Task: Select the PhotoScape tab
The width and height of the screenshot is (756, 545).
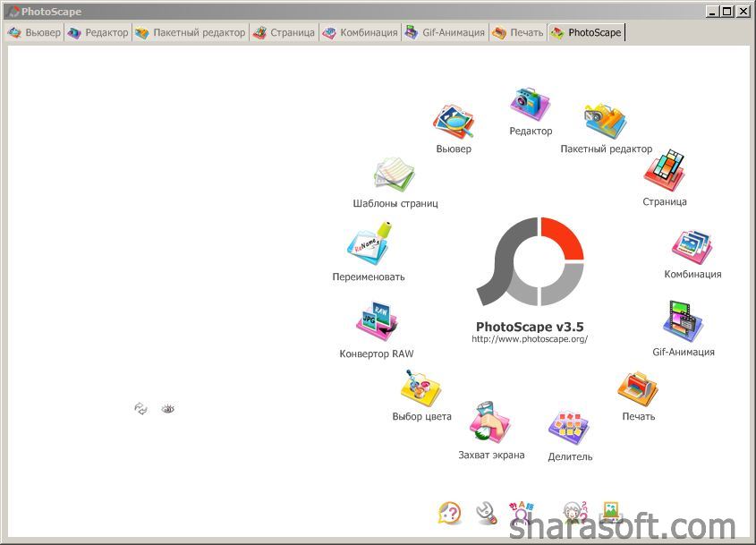Action: tap(586, 33)
